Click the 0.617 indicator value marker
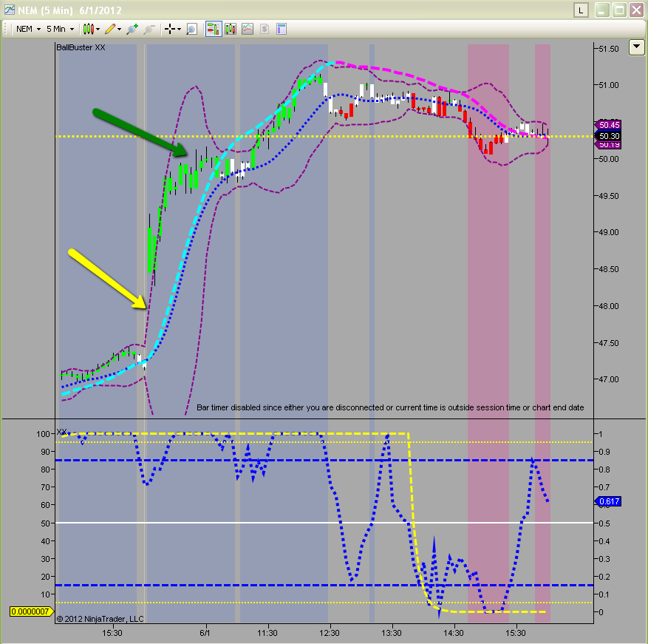648x644 pixels. coord(608,502)
